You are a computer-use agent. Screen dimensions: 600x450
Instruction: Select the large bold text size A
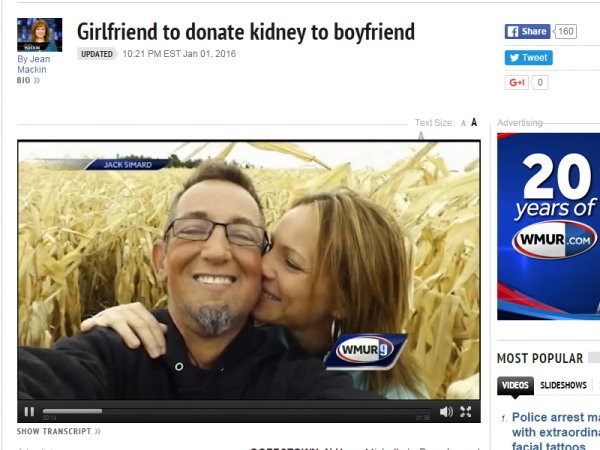click(474, 122)
